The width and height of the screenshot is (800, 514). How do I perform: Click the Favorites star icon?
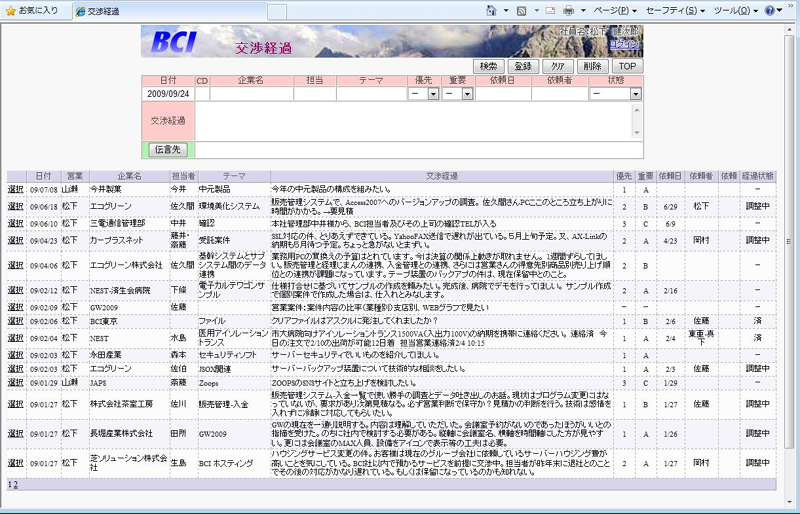tap(11, 11)
